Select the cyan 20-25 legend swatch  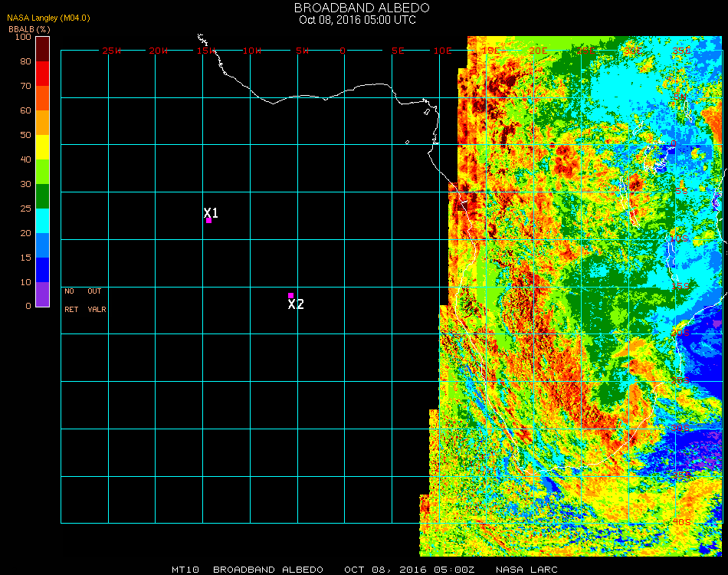point(42,221)
